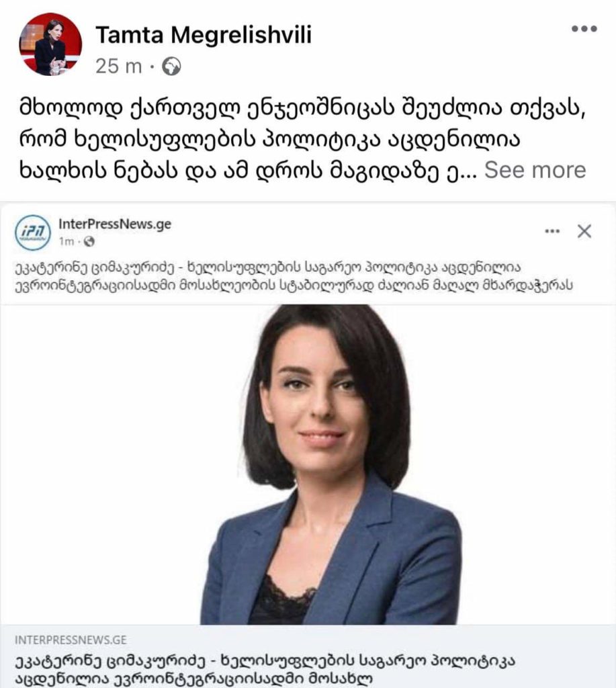Click the globe privacy icon next to 1m
This screenshot has width=616, height=688.
89,241
